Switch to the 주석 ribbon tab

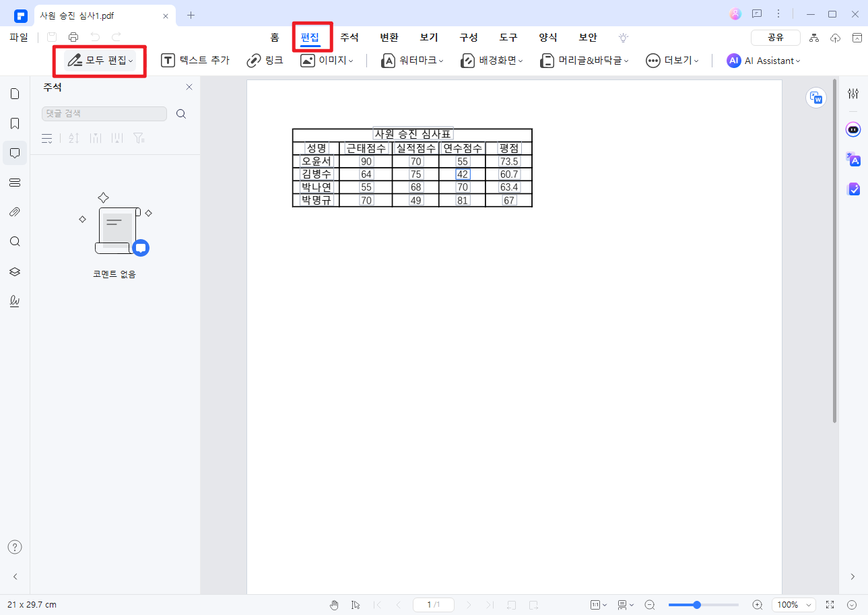pos(349,37)
